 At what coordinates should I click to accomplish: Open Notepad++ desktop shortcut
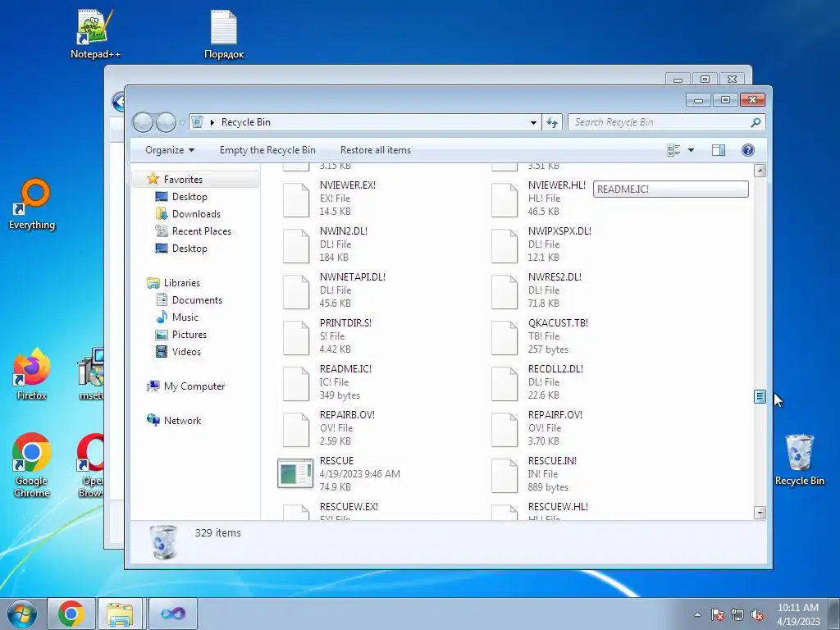(94, 34)
